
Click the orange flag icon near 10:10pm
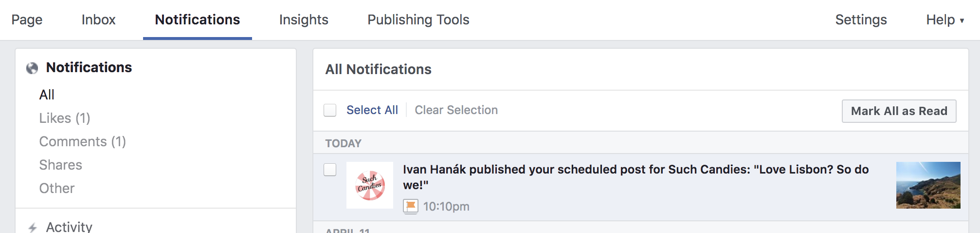tap(410, 207)
